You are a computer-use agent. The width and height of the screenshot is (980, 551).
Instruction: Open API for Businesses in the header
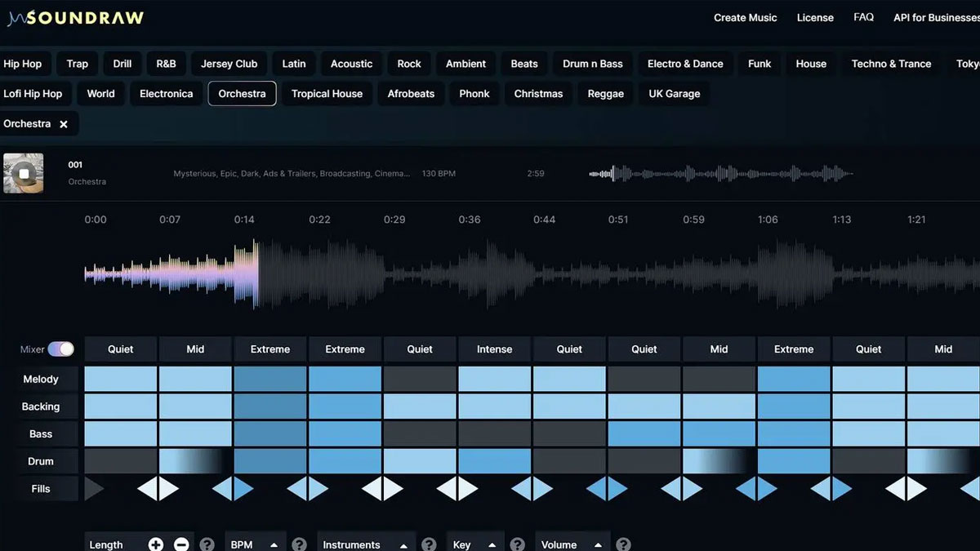936,17
